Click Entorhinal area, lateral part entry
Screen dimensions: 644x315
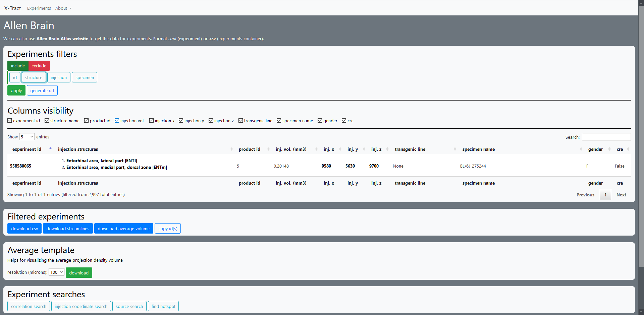(x=102, y=161)
